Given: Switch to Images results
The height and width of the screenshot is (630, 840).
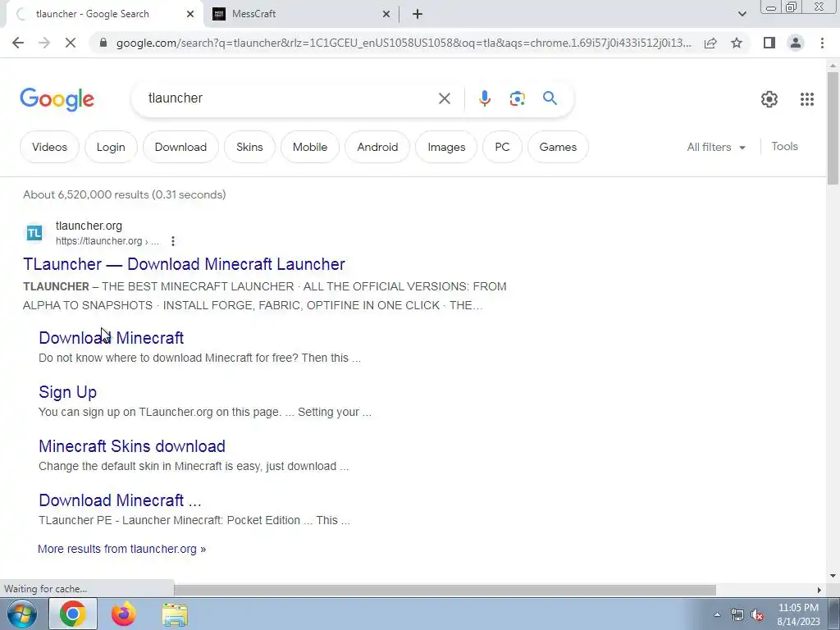Looking at the screenshot, I should (446, 147).
